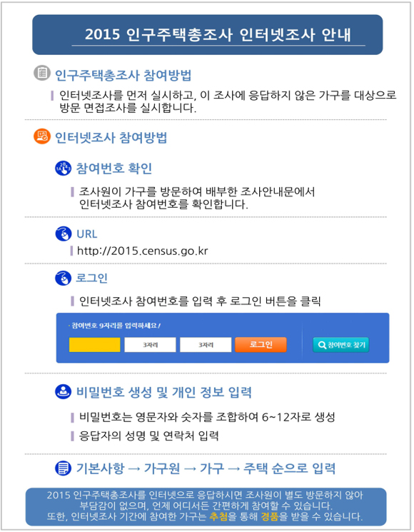Click the mouse icon beside URL heading

pos(63,234)
